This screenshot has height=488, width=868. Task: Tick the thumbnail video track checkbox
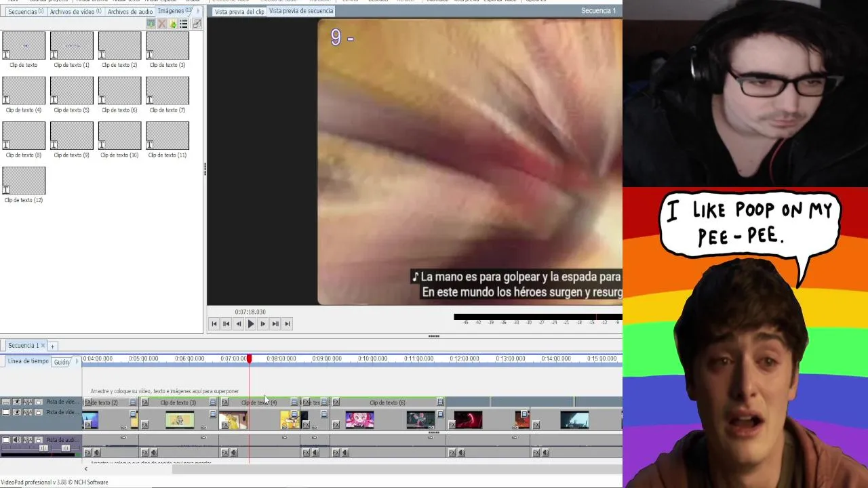[x=6, y=412]
